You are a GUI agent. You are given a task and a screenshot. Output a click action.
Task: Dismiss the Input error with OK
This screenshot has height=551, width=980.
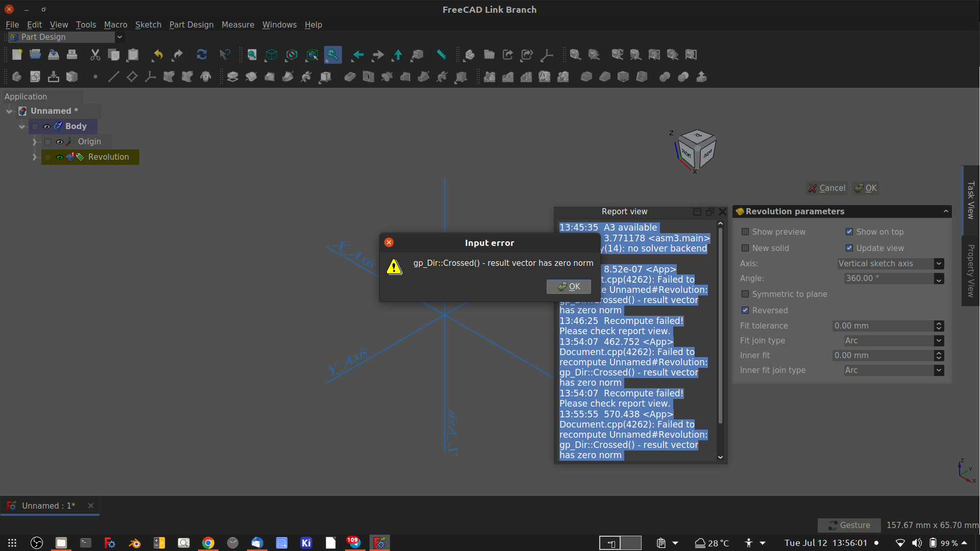click(569, 286)
